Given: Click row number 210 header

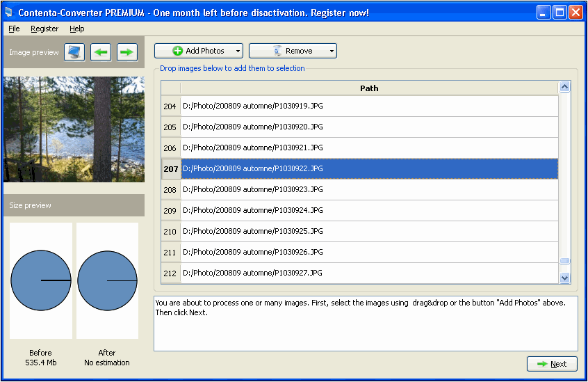Looking at the screenshot, I should (170, 231).
